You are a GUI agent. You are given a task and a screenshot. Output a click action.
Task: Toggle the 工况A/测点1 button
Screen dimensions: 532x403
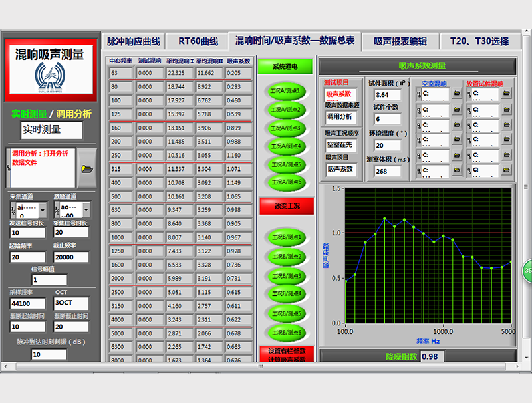tap(285, 91)
